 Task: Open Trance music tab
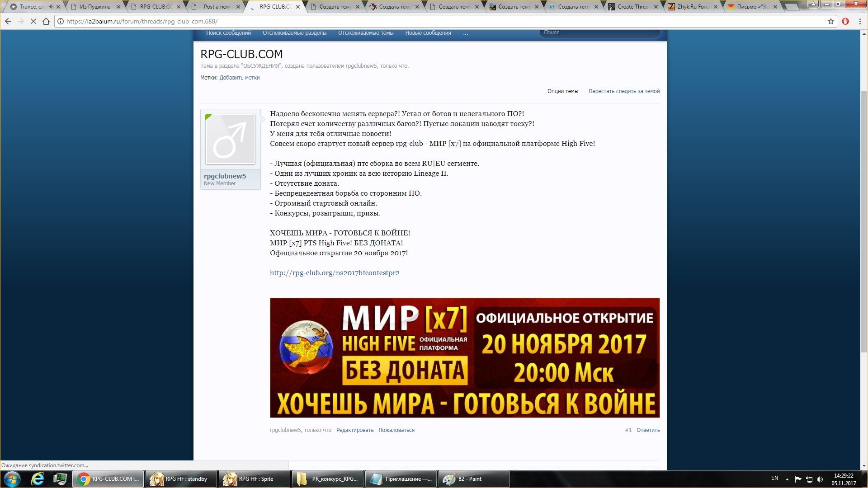(32, 7)
